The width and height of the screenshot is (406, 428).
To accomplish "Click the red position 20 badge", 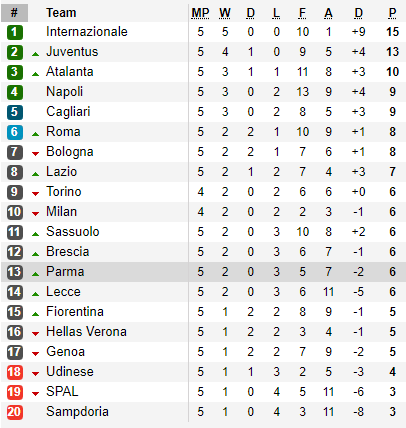I will pos(15,412).
